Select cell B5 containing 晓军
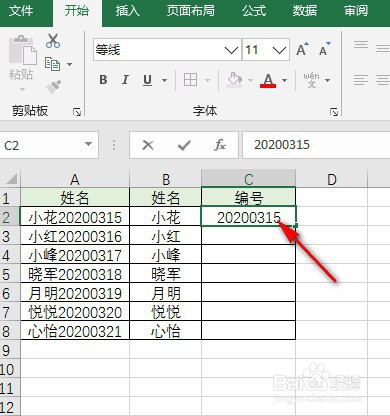 166,274
